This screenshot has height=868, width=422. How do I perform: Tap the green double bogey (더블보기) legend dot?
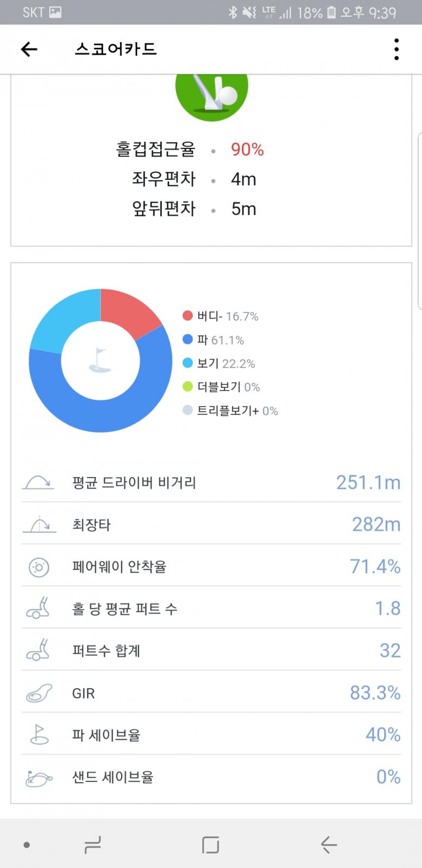tap(188, 387)
